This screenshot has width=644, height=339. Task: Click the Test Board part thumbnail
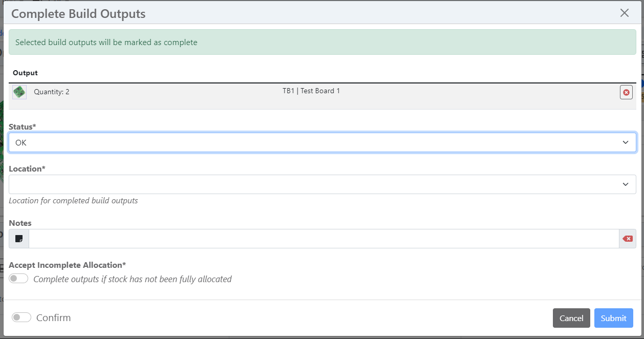pos(19,92)
